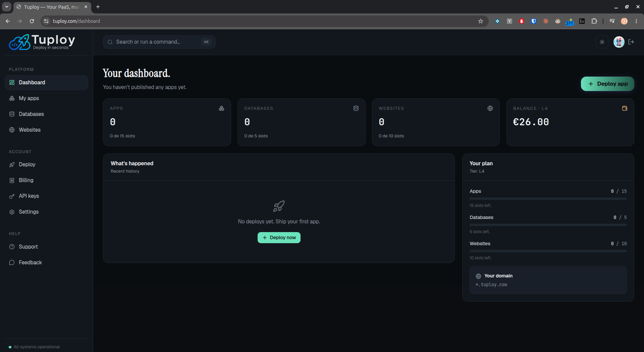Screen dimensions: 644x352
Task: Open the media controls toolbar icon
Action: (x=612, y=21)
